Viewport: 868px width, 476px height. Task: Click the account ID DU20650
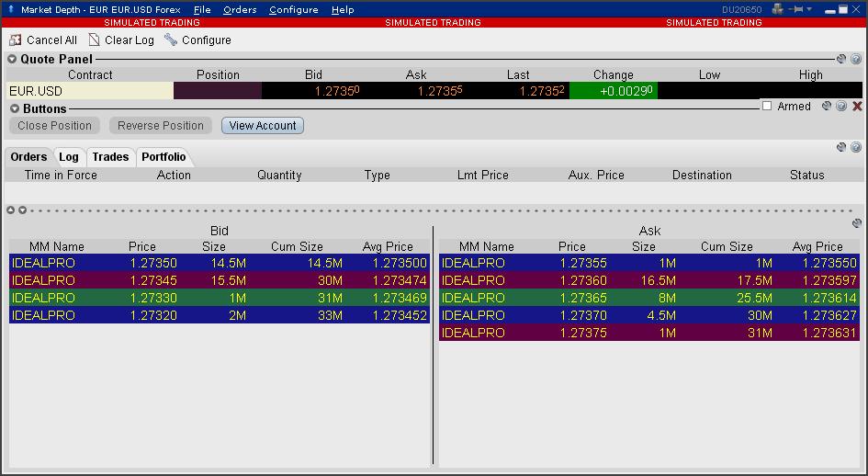point(742,10)
